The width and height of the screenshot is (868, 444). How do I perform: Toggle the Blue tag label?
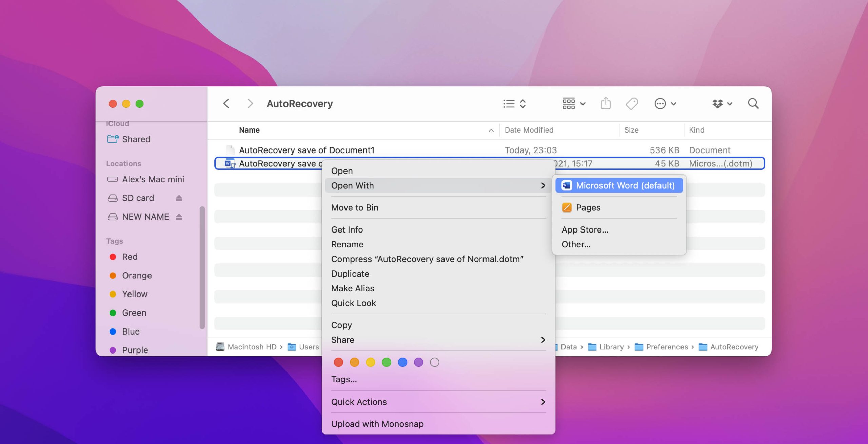[402, 362]
